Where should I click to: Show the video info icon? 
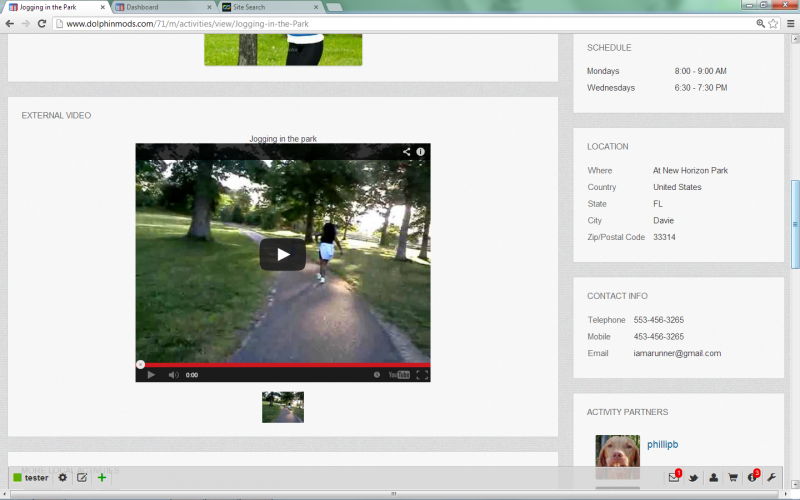(420, 152)
